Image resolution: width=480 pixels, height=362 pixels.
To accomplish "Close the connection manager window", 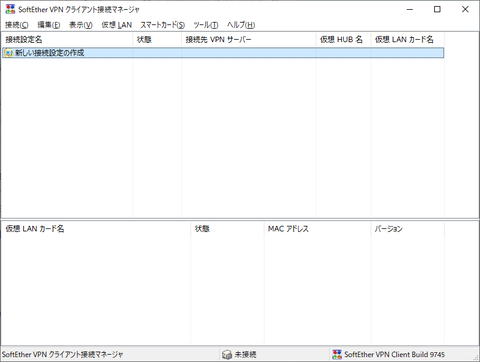I will tap(465, 9).
